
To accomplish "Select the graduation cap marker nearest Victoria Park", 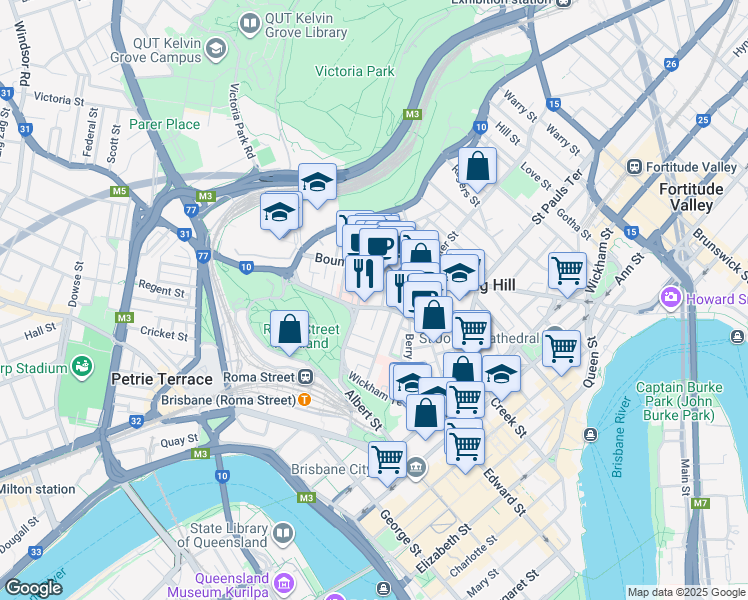I will tap(317, 182).
